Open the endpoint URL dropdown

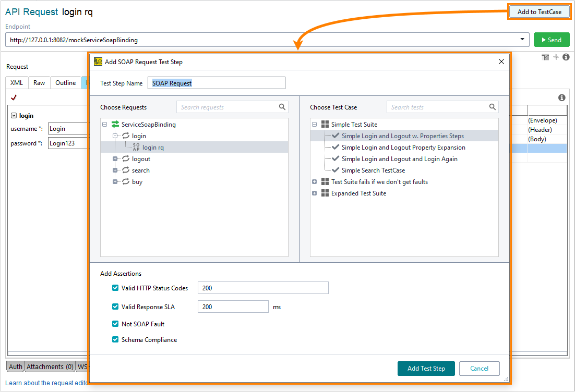(x=522, y=39)
